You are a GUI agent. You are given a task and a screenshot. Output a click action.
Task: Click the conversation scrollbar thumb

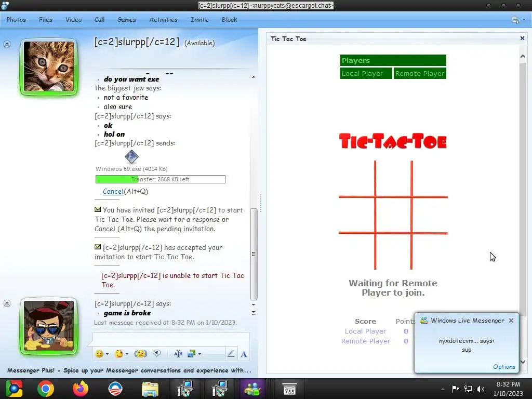pos(254,254)
